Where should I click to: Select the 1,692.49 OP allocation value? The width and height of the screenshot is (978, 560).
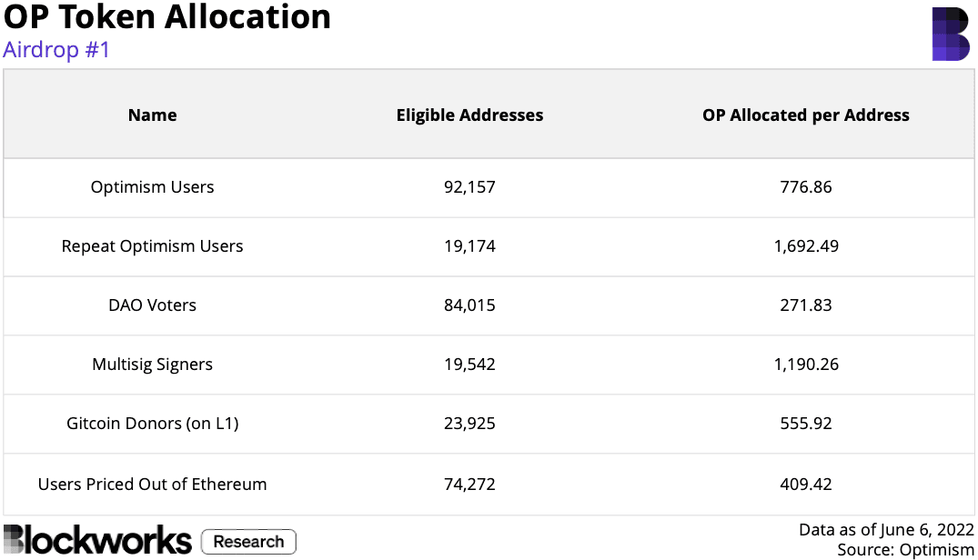(806, 246)
